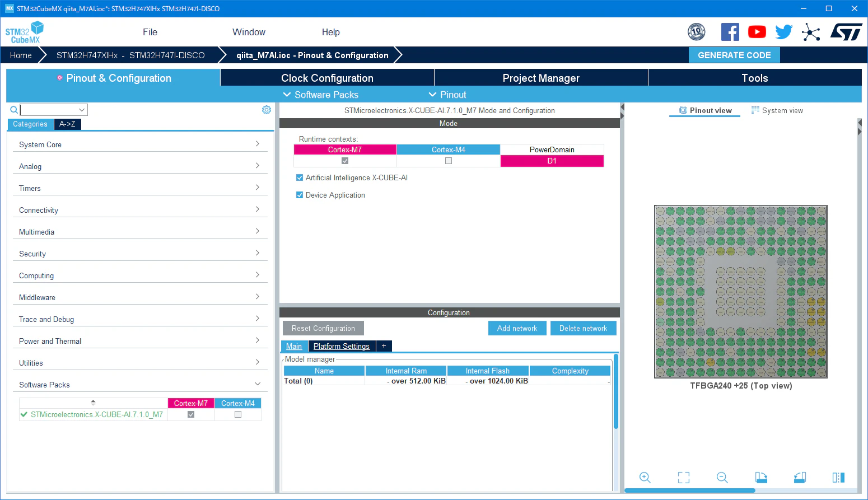The width and height of the screenshot is (868, 500).
Task: Fit the chip to the view area
Action: coord(684,478)
